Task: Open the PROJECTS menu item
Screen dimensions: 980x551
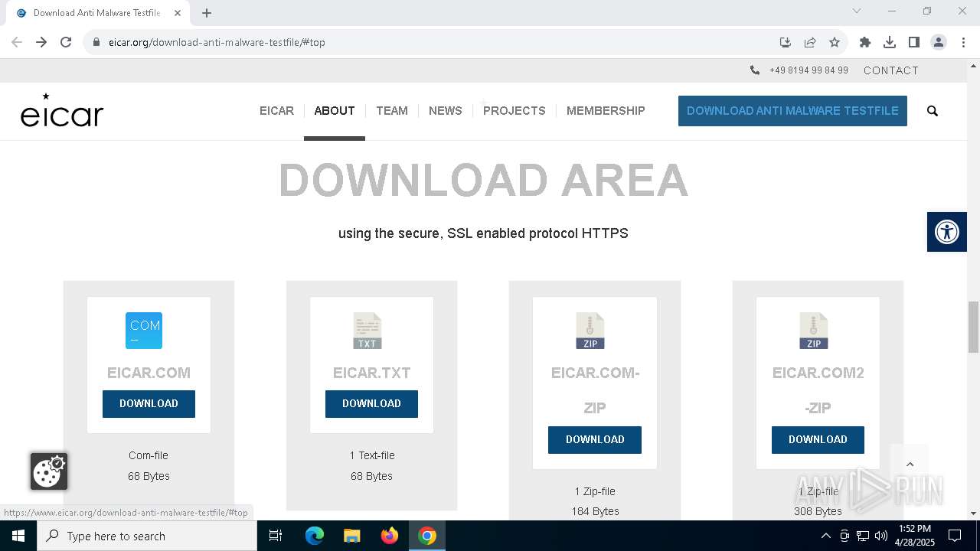Action: click(514, 111)
